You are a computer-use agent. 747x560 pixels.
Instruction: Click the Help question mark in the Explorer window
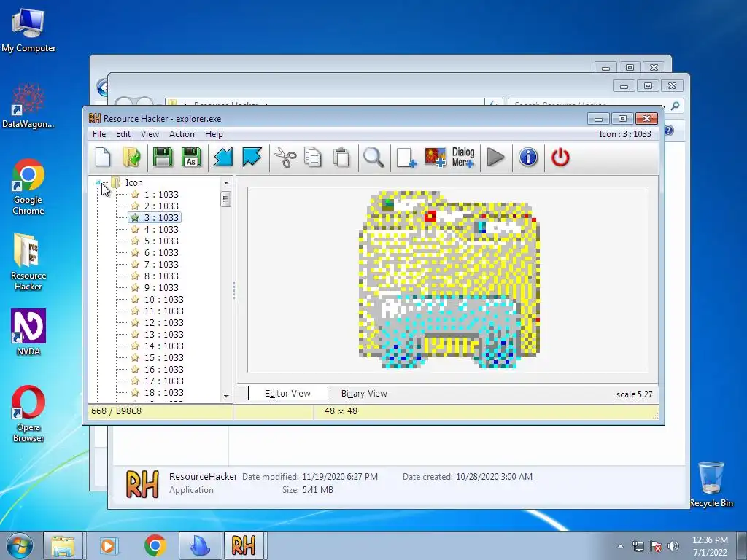coord(669,131)
